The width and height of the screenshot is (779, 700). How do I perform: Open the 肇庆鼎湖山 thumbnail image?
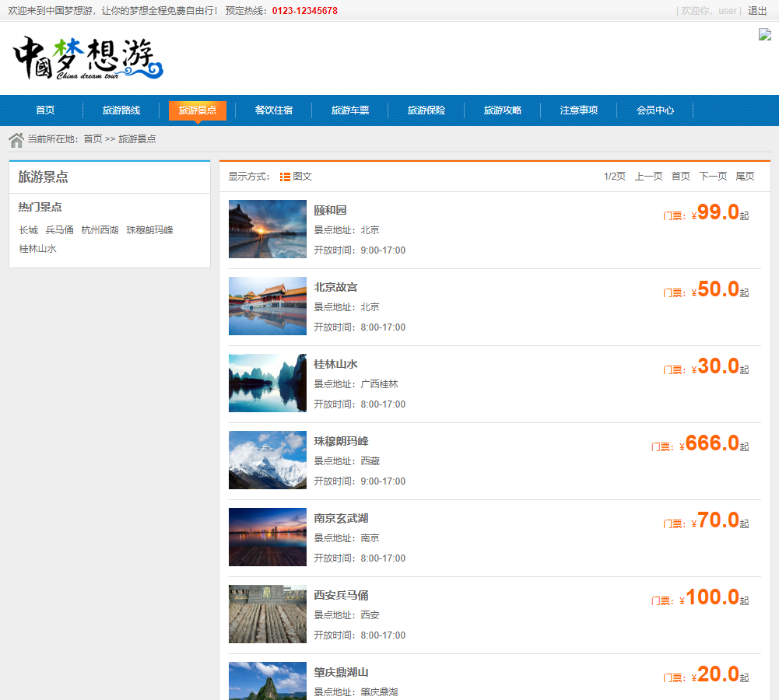[268, 681]
